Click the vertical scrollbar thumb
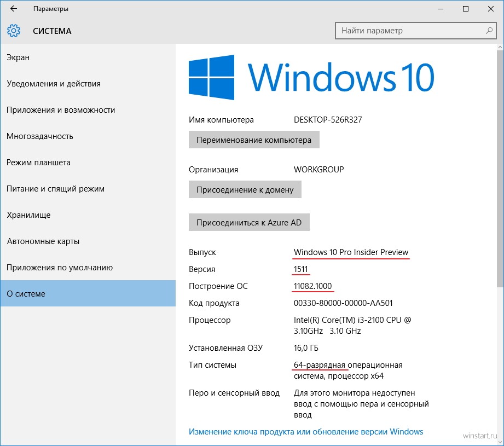The image size is (504, 446). 500,169
